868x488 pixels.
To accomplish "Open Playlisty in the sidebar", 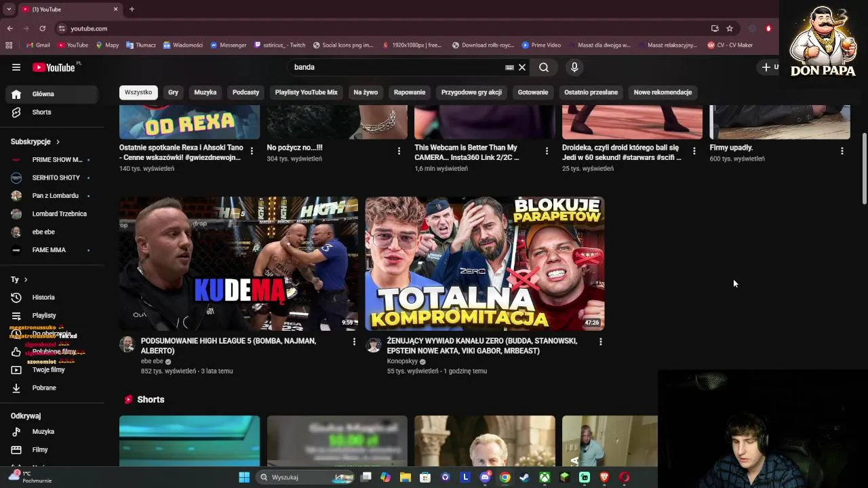I will point(51,315).
